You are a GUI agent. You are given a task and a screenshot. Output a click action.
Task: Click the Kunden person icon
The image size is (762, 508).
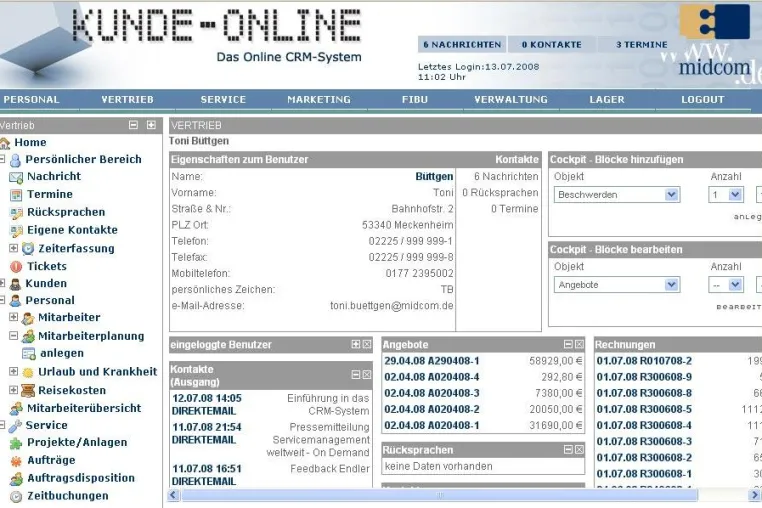point(16,284)
